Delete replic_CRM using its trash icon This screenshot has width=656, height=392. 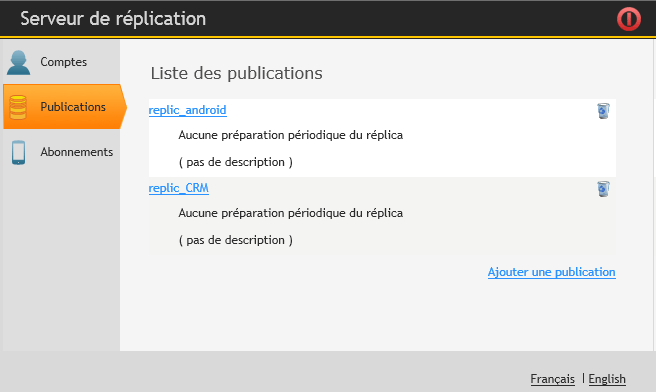(603, 189)
